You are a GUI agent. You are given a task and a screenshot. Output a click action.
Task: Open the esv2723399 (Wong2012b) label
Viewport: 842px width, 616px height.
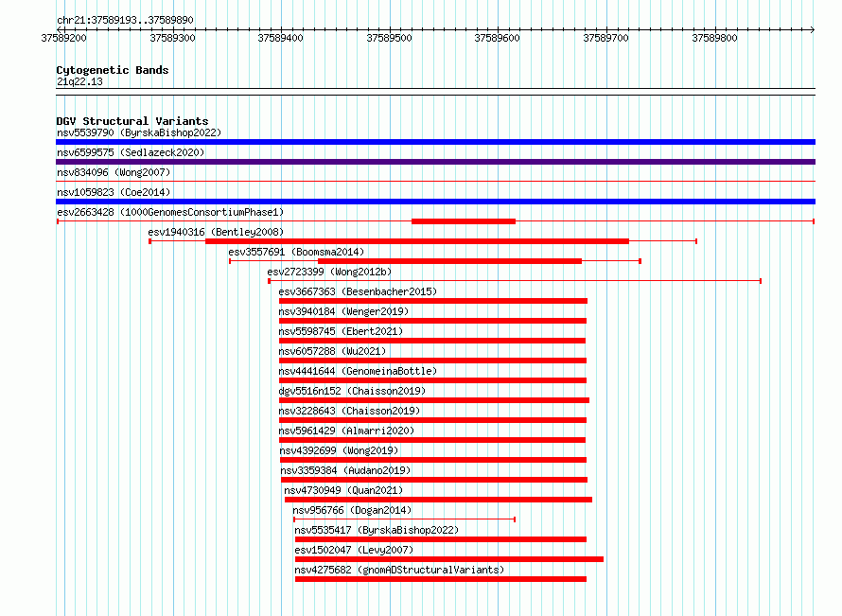tap(329, 272)
